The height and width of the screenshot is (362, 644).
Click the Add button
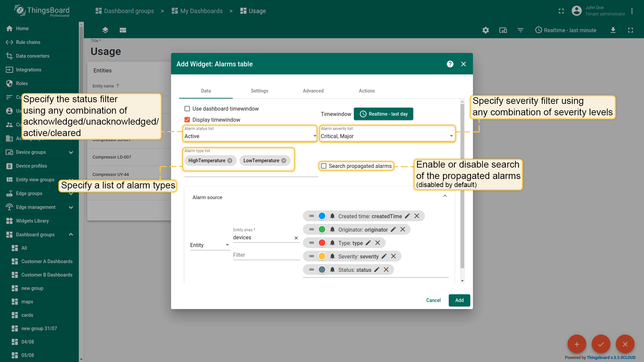click(x=460, y=300)
